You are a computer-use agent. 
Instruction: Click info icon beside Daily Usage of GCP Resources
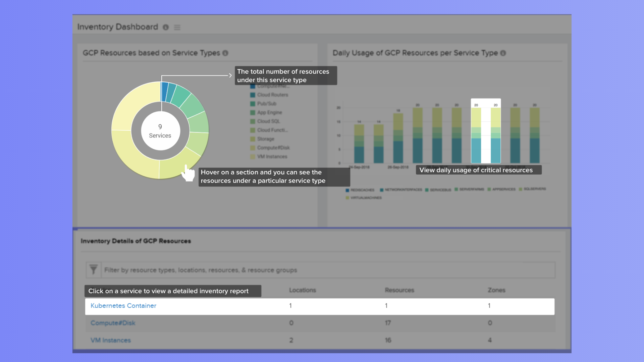coord(503,53)
